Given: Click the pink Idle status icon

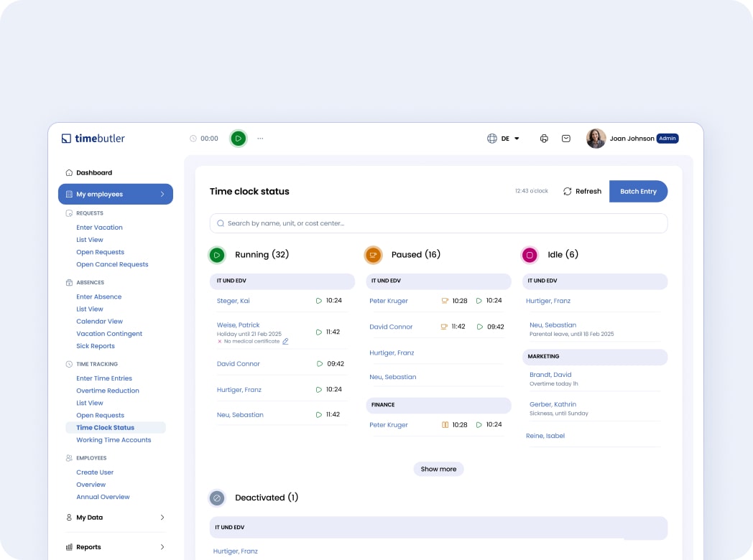Looking at the screenshot, I should pyautogui.click(x=530, y=255).
